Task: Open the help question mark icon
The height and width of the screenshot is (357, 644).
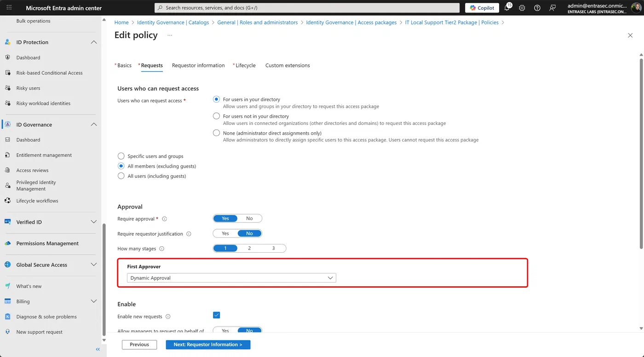Action: pos(537,8)
